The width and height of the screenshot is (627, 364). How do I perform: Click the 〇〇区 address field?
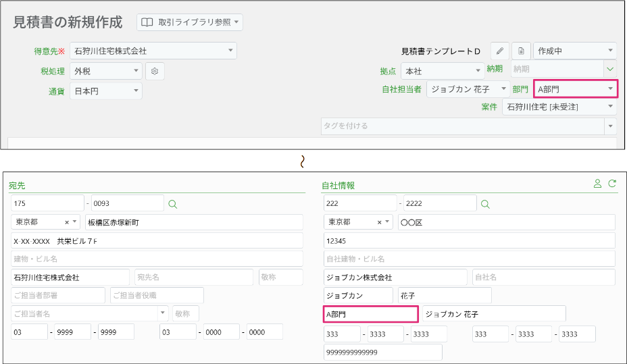click(507, 222)
